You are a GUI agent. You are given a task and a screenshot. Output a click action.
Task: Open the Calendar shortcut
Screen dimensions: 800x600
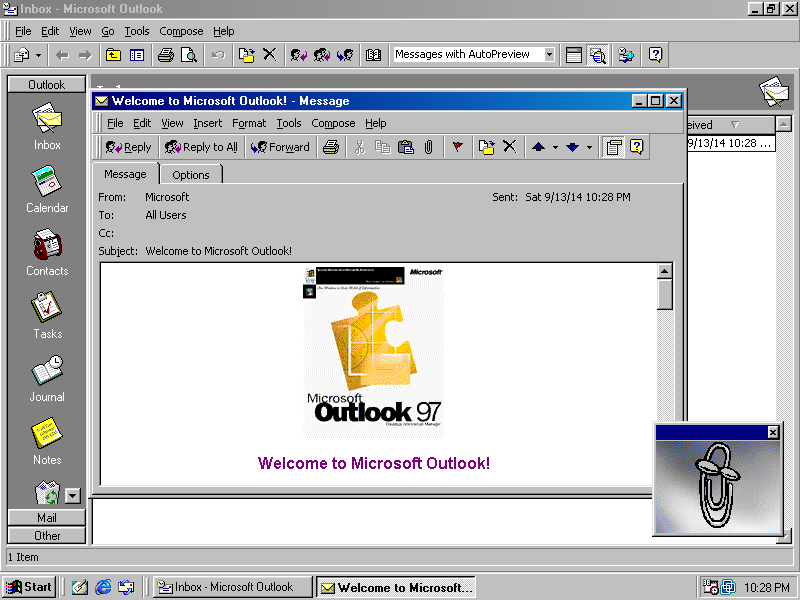click(47, 189)
